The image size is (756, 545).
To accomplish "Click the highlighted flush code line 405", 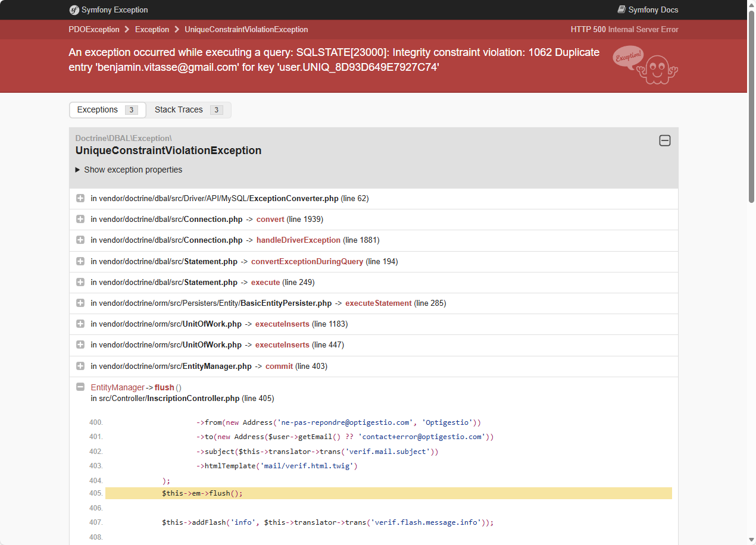I will point(388,493).
